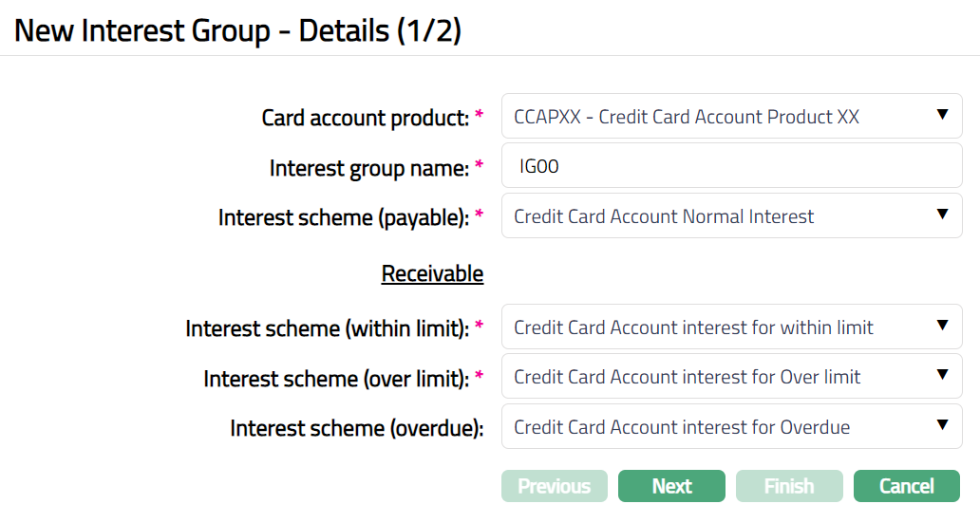Viewport: 980px width, 523px height.
Task: Click the arrow icon on Card account product
Action: [x=942, y=115]
